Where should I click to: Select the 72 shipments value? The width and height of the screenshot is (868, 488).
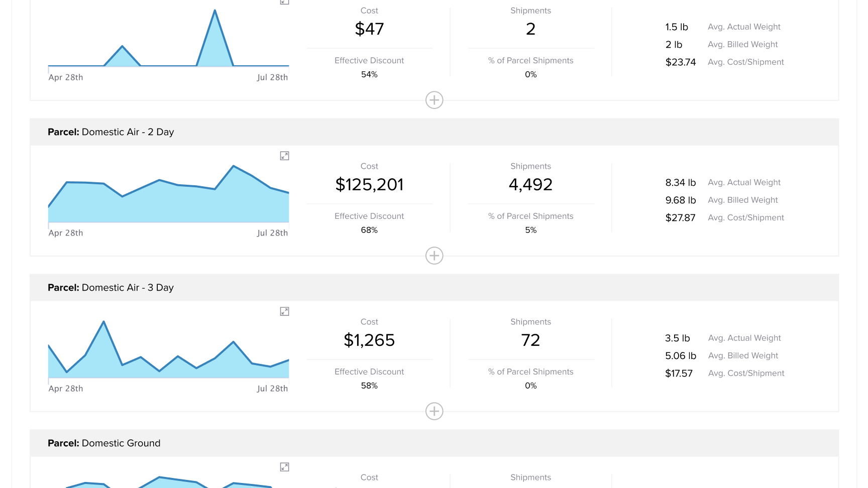[x=531, y=340]
